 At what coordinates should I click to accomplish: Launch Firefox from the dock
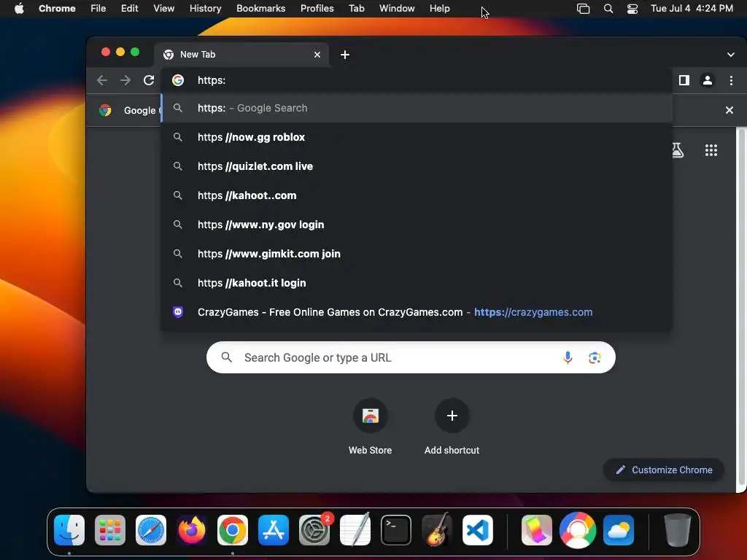pos(192,529)
